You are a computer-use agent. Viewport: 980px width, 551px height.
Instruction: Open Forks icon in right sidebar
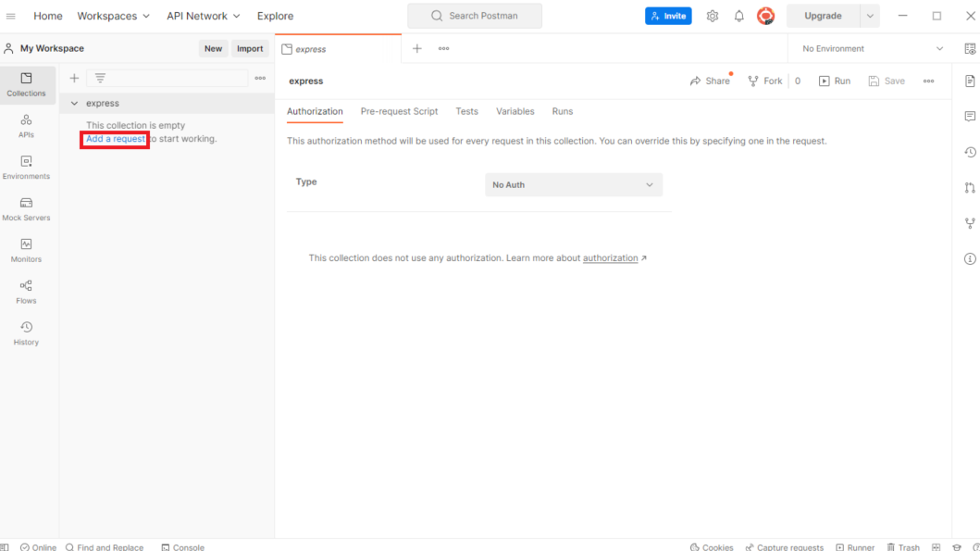970,223
